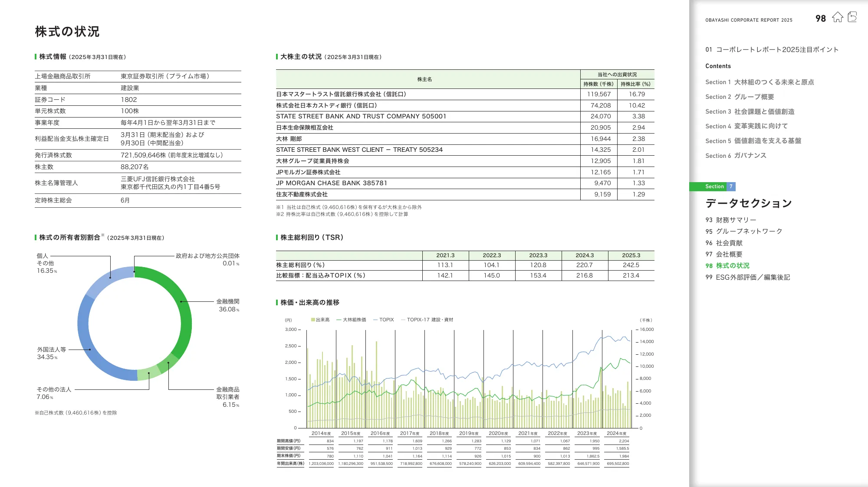
Task: Open 99 ESG外部評価／編集後記
Action: click(x=748, y=278)
